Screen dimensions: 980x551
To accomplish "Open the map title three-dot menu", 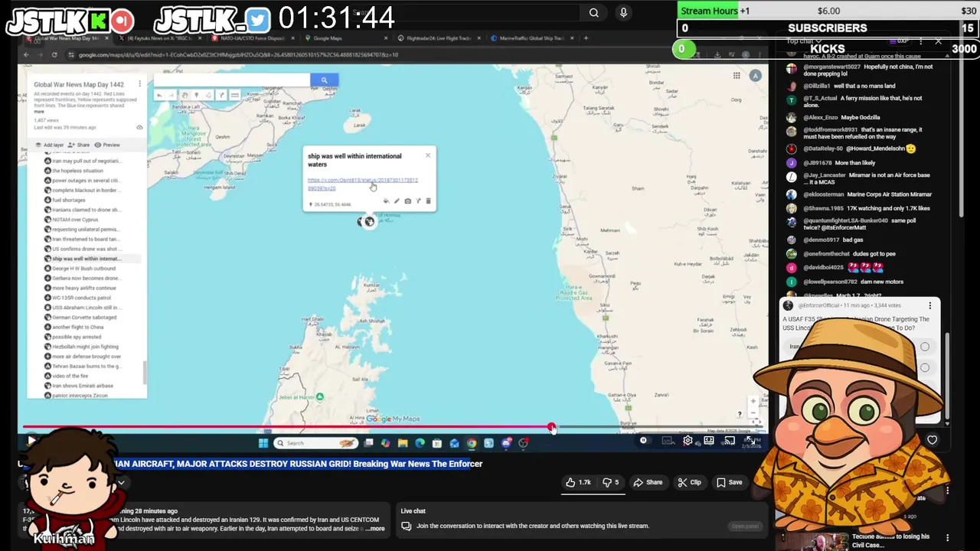I will [x=139, y=84].
